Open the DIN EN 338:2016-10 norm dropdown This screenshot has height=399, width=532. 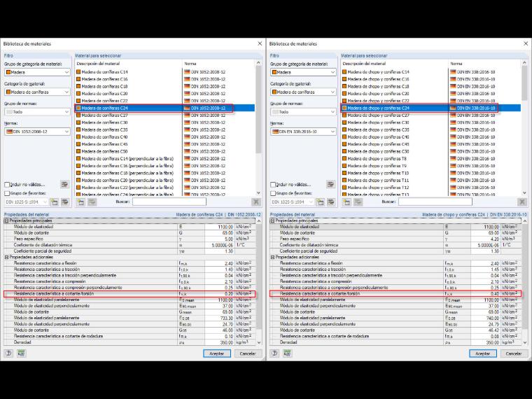point(303,132)
